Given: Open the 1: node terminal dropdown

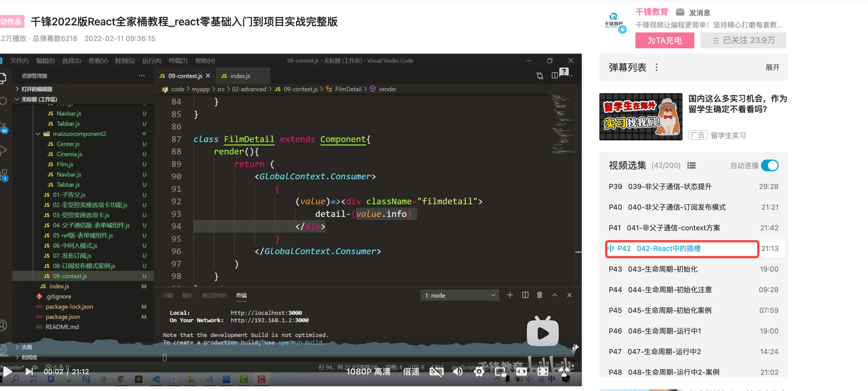Looking at the screenshot, I should [x=460, y=295].
